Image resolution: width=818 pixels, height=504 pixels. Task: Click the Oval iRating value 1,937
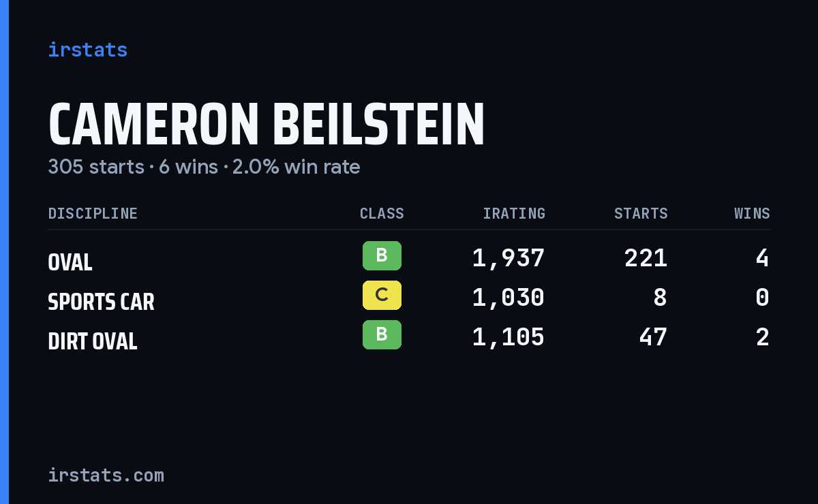(x=509, y=259)
